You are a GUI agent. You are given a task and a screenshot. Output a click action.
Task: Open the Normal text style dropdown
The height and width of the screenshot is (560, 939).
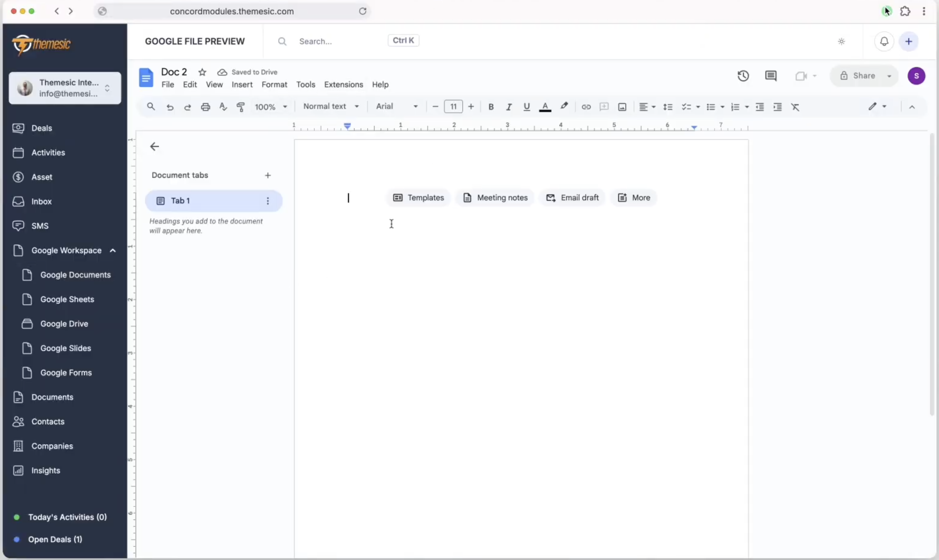pos(331,107)
